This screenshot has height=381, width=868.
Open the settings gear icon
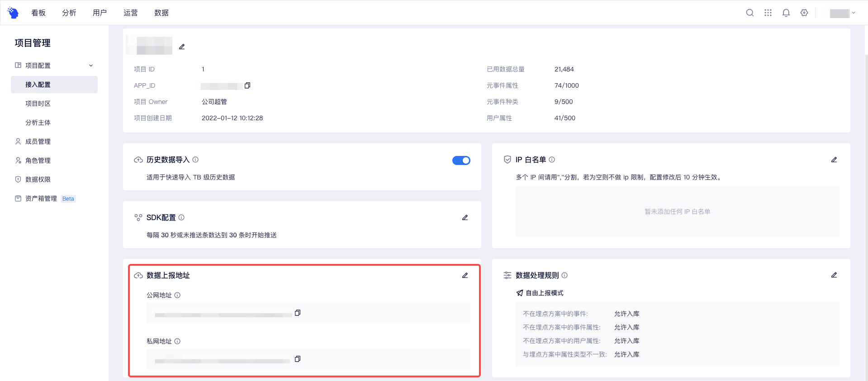pyautogui.click(x=804, y=13)
